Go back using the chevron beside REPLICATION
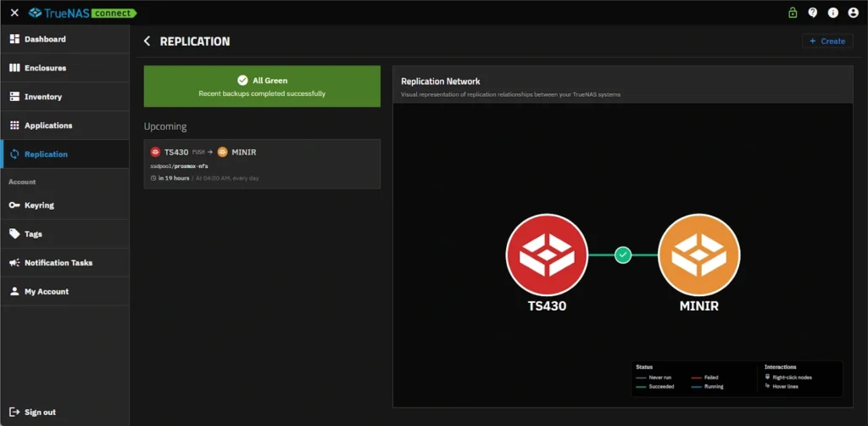This screenshot has width=868, height=426. tap(147, 42)
